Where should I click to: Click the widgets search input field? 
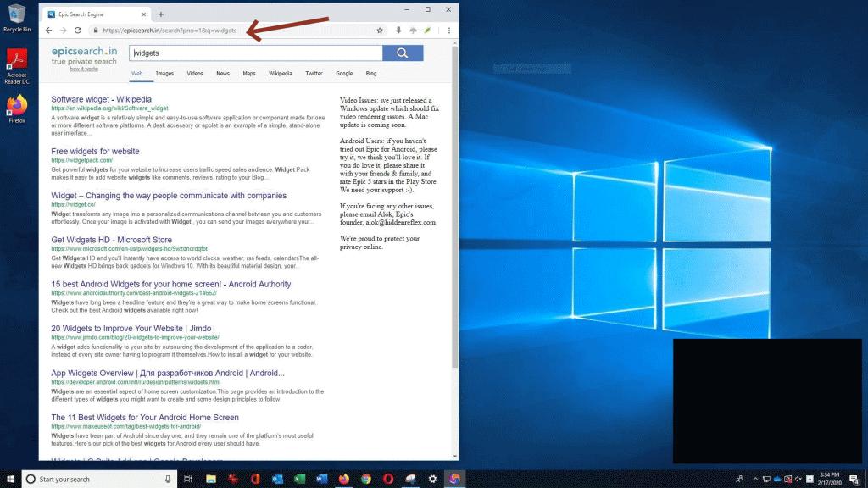pos(256,53)
